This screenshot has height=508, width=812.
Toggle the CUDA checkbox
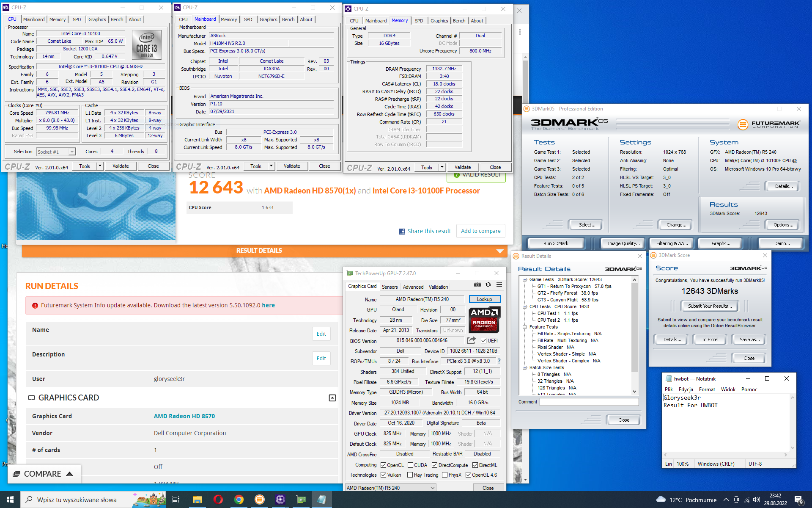[x=410, y=465]
